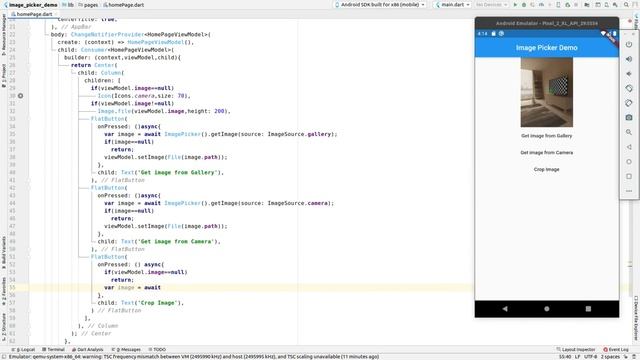The height and width of the screenshot is (360, 640).
Task: Tap the Android back navigation button
Action: click(x=505, y=309)
